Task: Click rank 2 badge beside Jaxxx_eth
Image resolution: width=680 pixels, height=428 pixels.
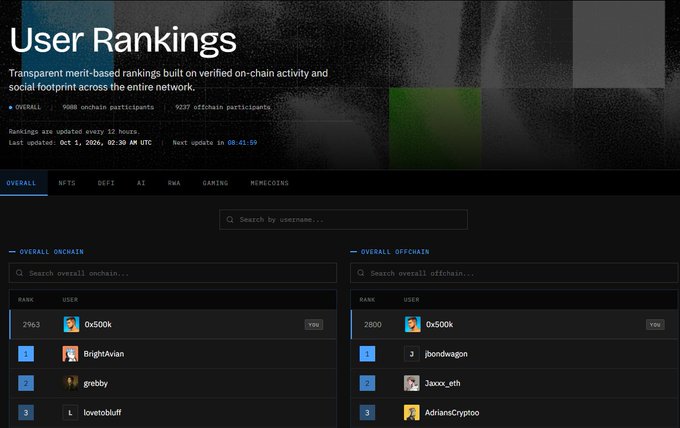Action: pos(367,383)
